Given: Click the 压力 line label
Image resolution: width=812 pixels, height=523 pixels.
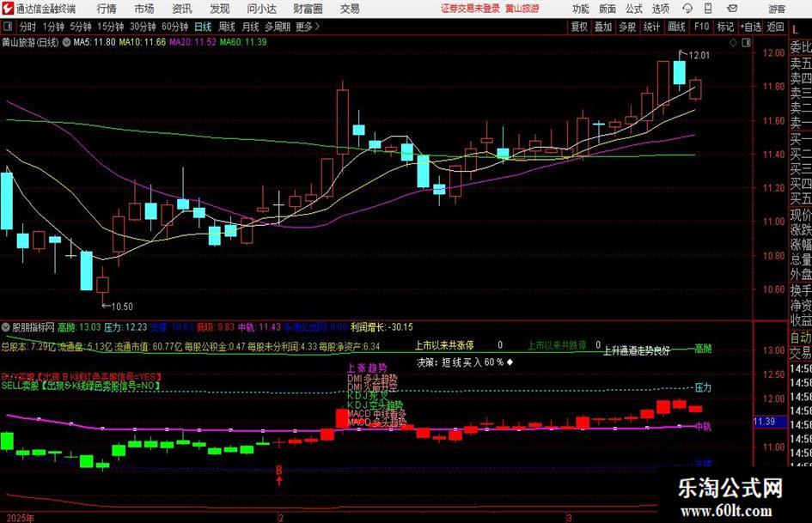Looking at the screenshot, I should 703,388.
